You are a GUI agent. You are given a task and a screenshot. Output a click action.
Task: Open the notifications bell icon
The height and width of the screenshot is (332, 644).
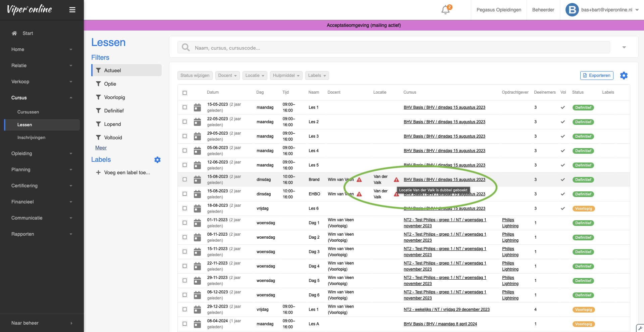(445, 10)
